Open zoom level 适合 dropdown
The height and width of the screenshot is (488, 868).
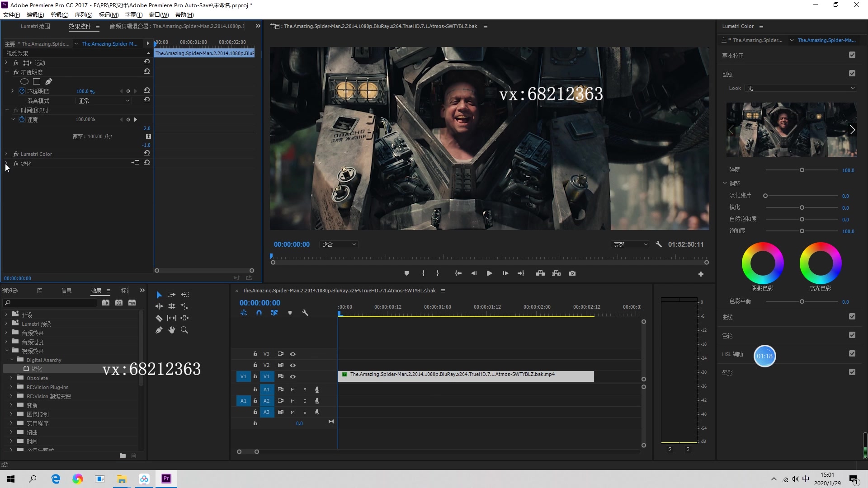point(339,244)
